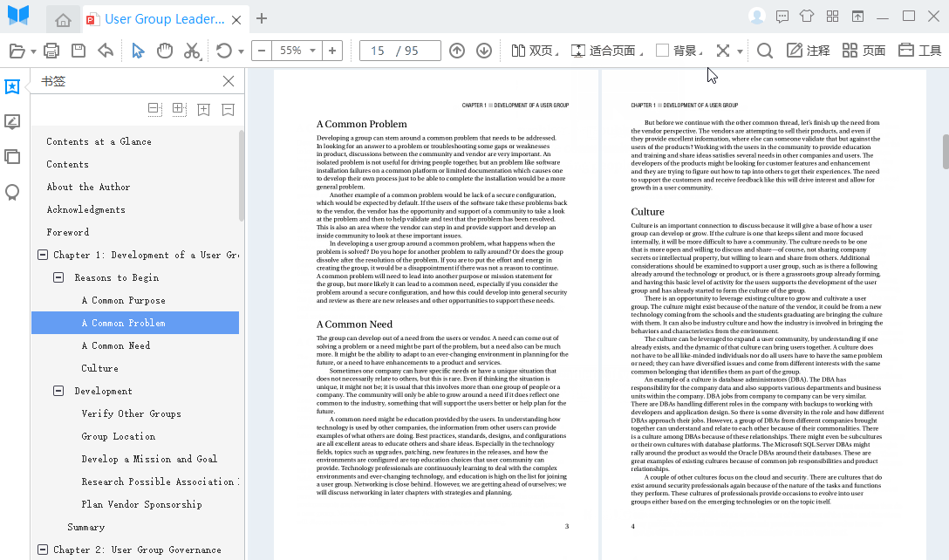Jump to Foreword bookmark

click(x=68, y=233)
